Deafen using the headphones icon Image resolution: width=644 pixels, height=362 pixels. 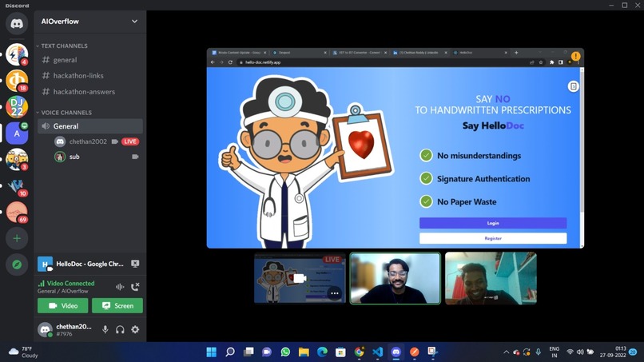[120, 329]
